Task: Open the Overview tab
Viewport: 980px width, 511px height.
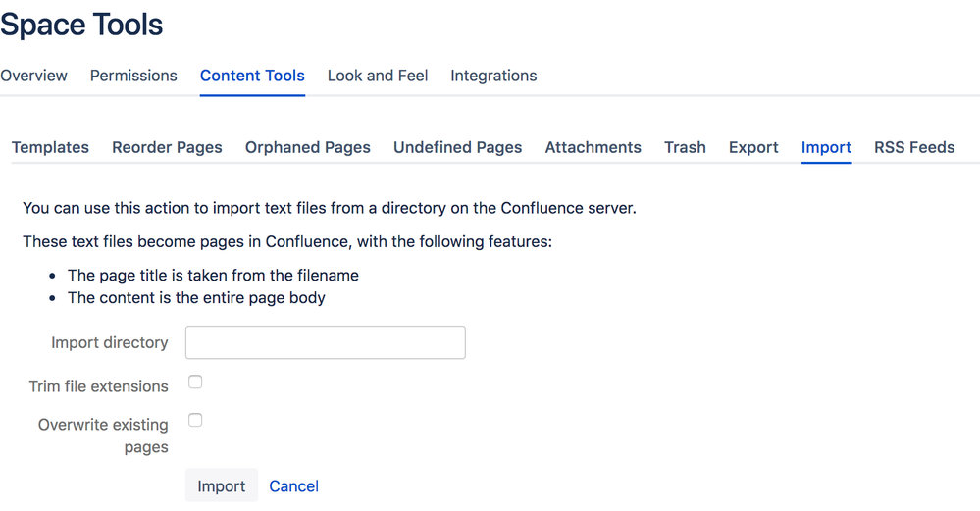Action: tap(33, 76)
